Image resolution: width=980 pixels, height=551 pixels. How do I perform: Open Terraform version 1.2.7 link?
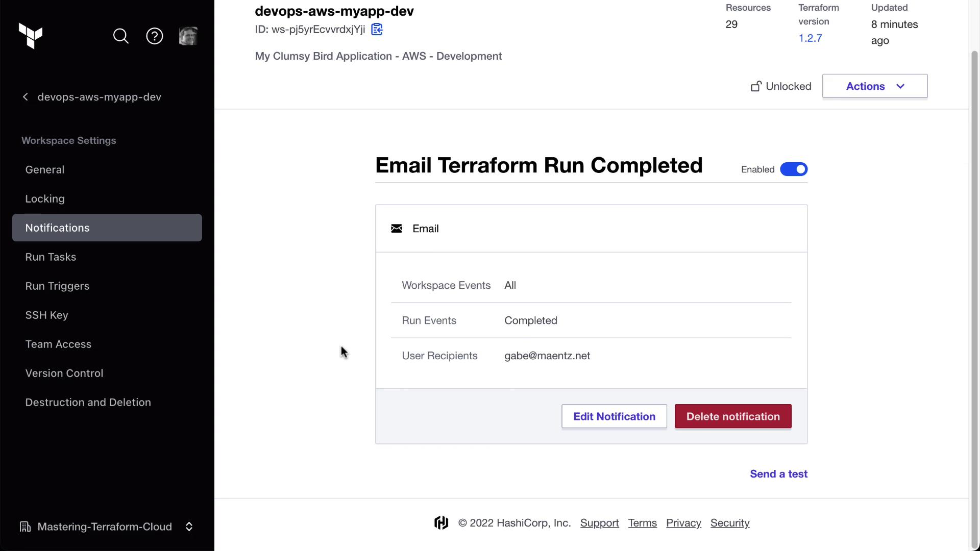pos(810,38)
